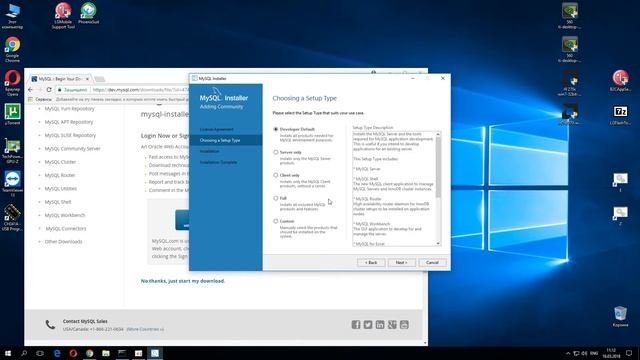The image size is (640, 360).
Task: Click the phone icon beside Contact MySQL Sales
Action: pos(50,325)
